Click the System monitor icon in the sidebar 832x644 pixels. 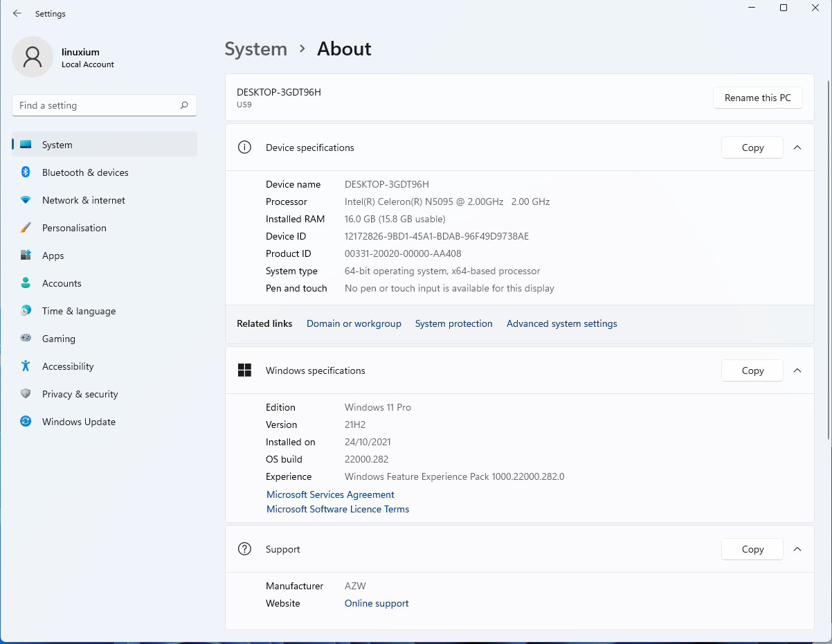coord(26,145)
